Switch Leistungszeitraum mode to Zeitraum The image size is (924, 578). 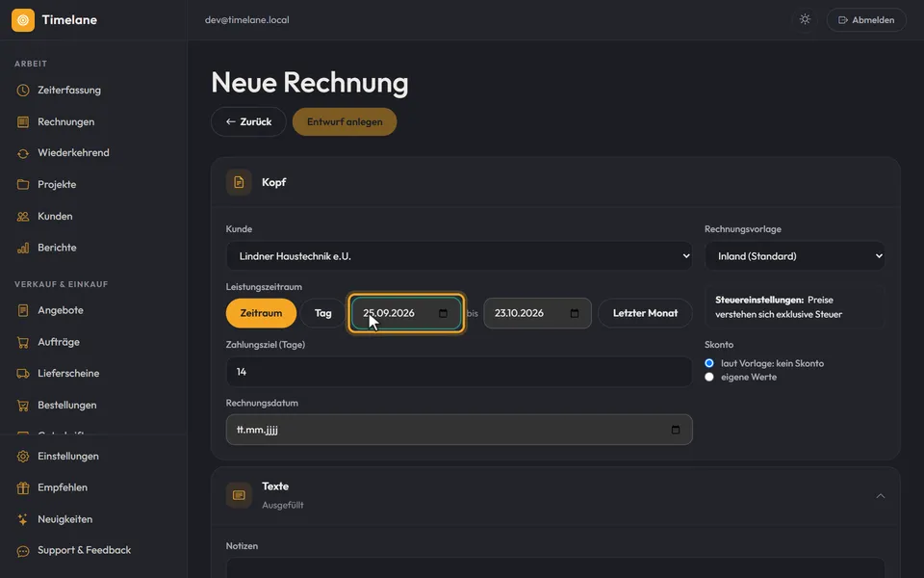coord(261,313)
